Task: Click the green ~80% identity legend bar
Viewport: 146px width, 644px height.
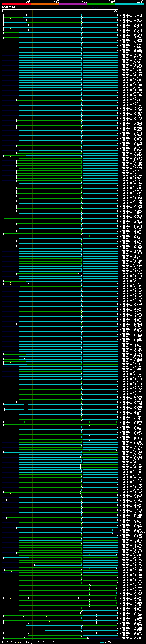Action: point(101,4)
